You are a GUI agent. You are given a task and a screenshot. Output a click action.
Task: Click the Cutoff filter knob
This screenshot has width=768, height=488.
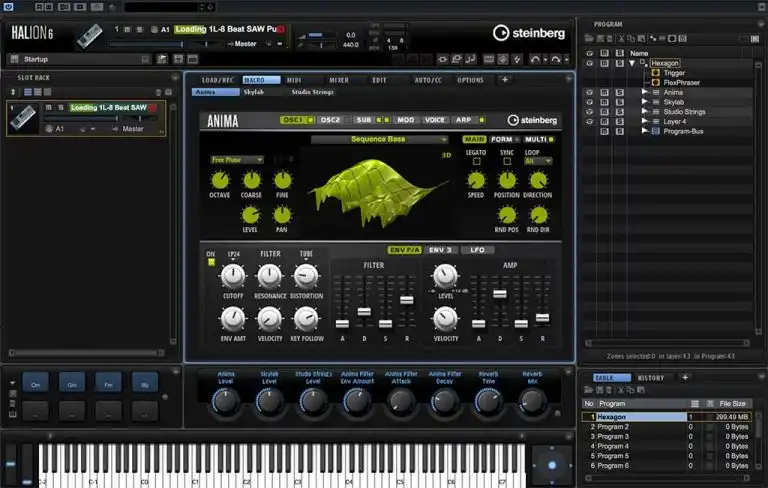[x=233, y=276]
